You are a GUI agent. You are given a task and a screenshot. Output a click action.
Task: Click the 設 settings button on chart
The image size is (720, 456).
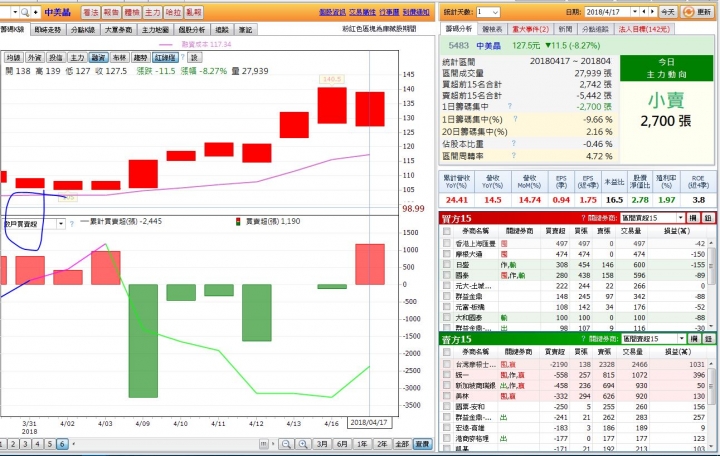tap(195, 58)
